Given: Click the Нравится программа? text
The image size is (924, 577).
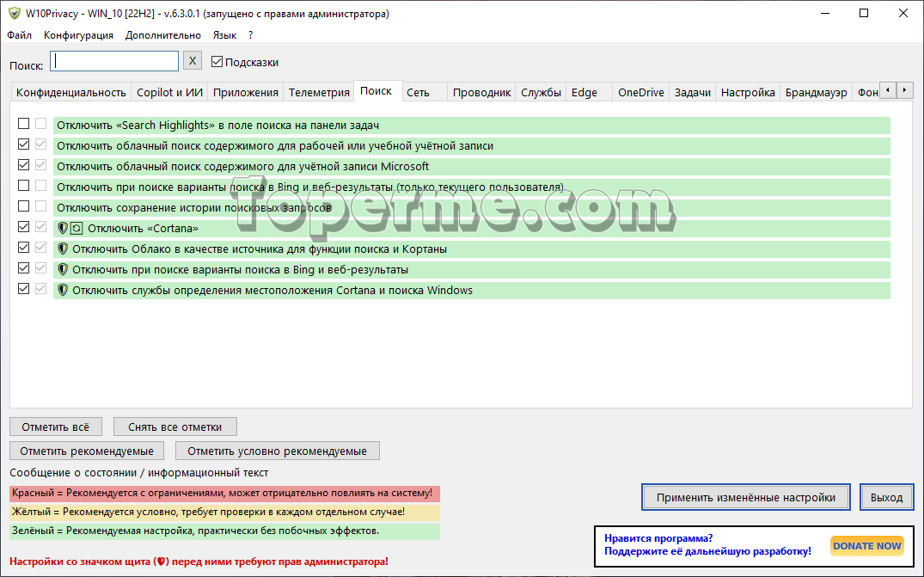Looking at the screenshot, I should [x=658, y=538].
